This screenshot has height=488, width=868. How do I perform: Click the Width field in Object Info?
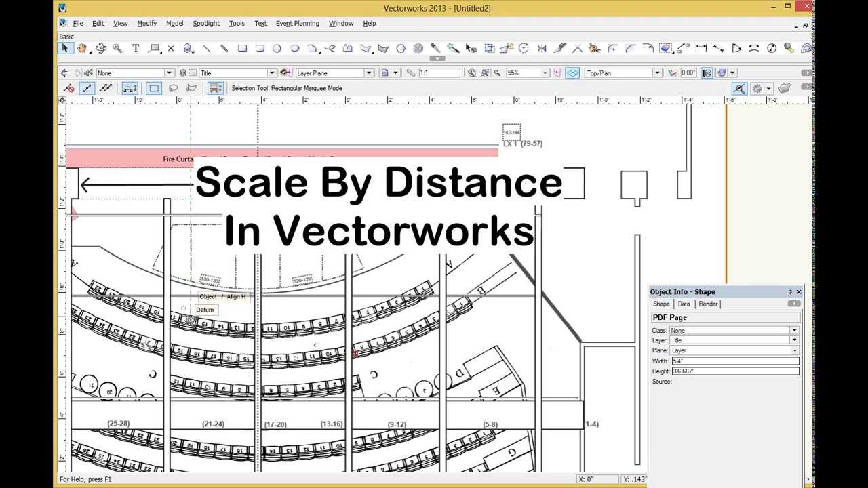pos(734,361)
